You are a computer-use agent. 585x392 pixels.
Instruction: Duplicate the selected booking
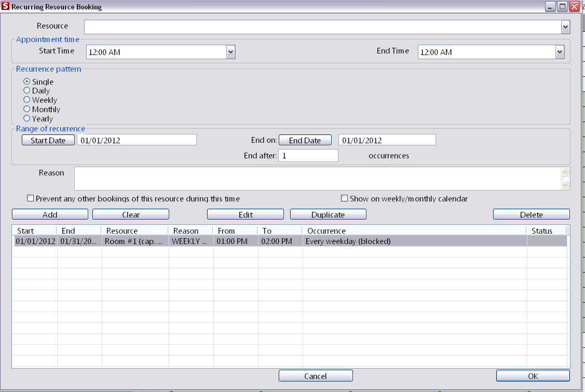328,214
